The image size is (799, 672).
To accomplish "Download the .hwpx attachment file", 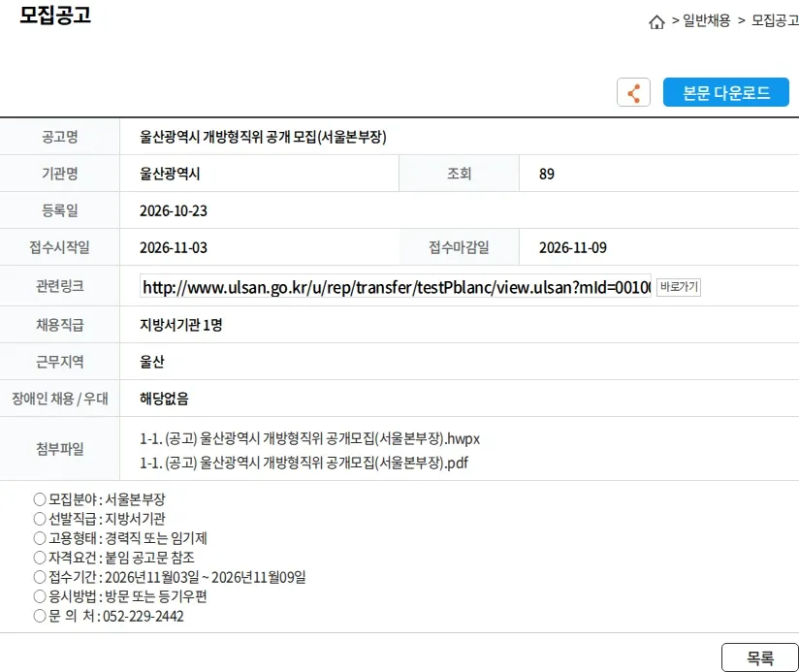I will (310, 438).
